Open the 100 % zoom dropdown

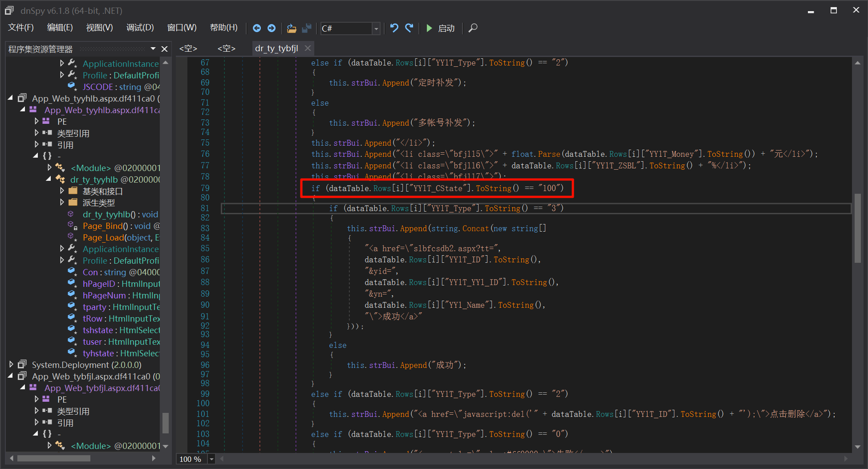211,459
